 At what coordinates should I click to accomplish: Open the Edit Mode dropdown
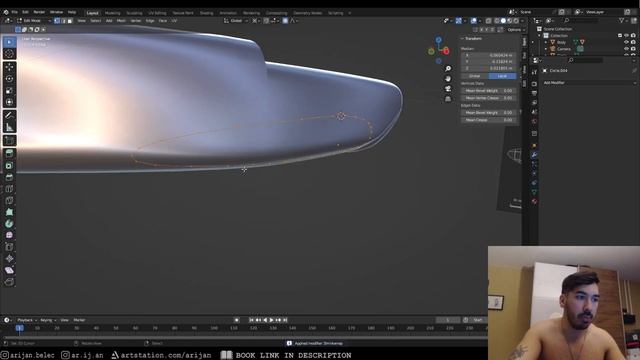(x=33, y=20)
